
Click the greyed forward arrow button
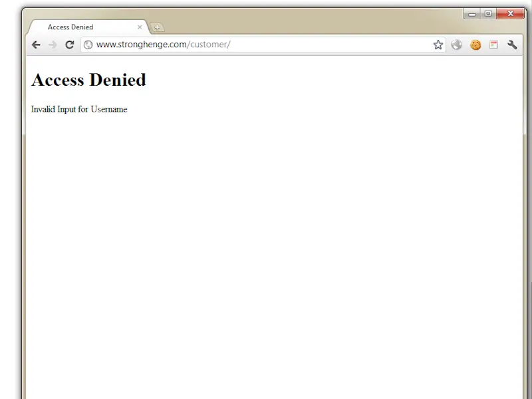pos(53,45)
